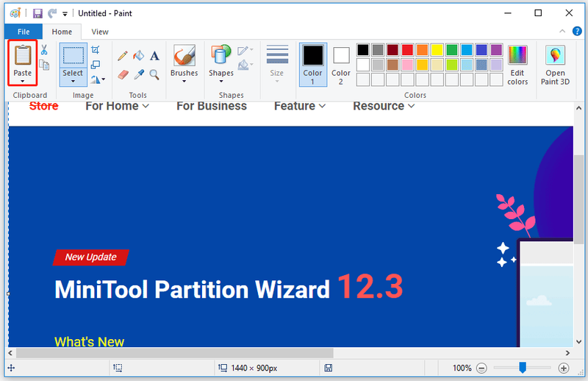Open the File menu
The width and height of the screenshot is (588, 381).
pos(24,32)
